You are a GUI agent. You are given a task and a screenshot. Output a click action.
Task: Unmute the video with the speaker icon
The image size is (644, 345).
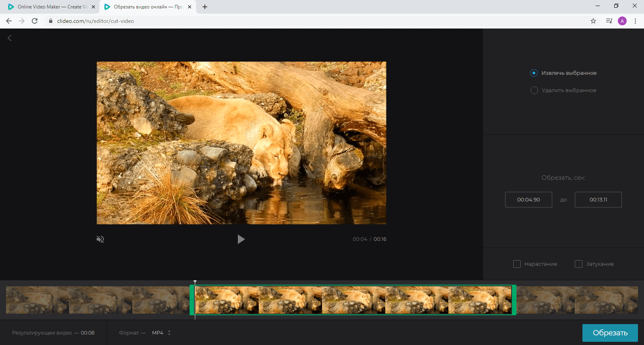tap(100, 239)
